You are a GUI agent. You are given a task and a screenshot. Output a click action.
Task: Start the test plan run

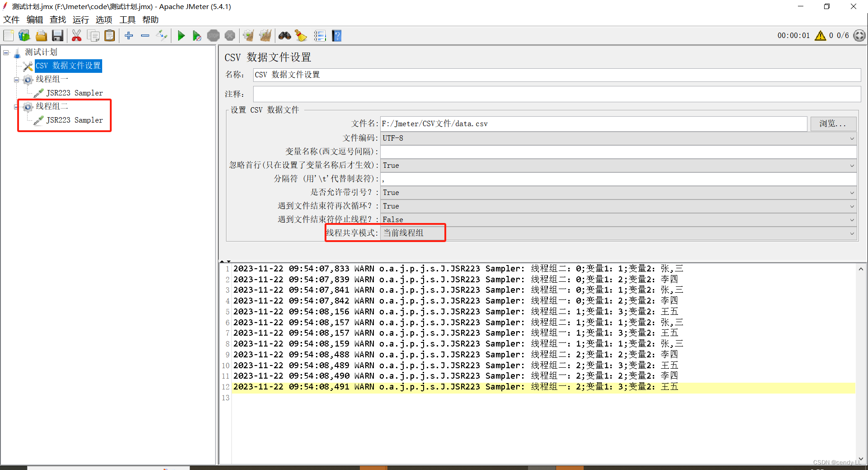pyautogui.click(x=181, y=35)
